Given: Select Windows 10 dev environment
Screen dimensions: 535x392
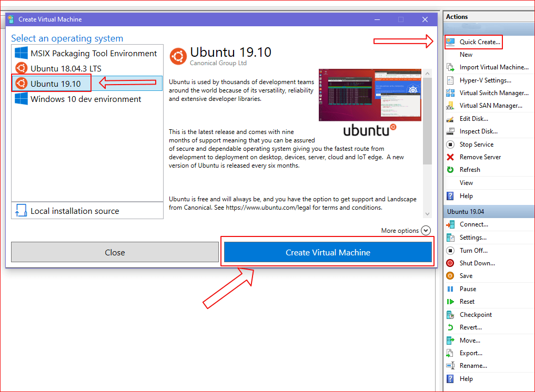Looking at the screenshot, I should tap(87, 99).
